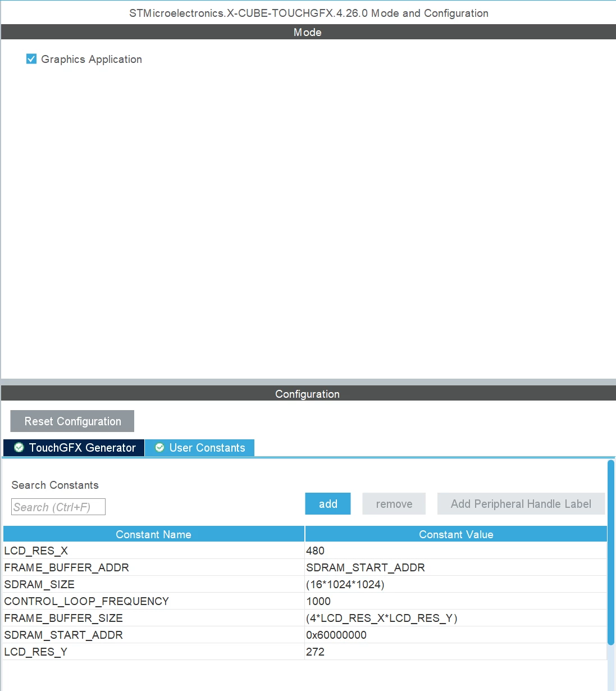
Task: Click the remove constant button
Action: click(x=394, y=504)
